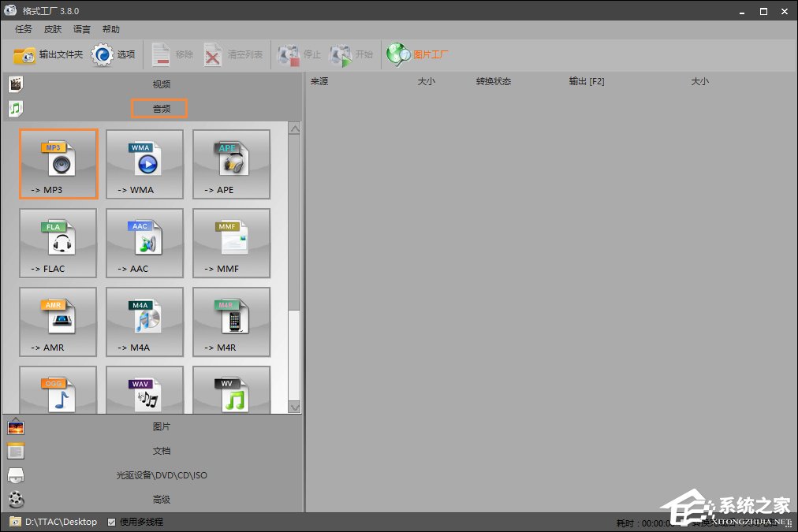Click the -> M4A format icon
The width and height of the screenshot is (798, 532).
click(145, 322)
